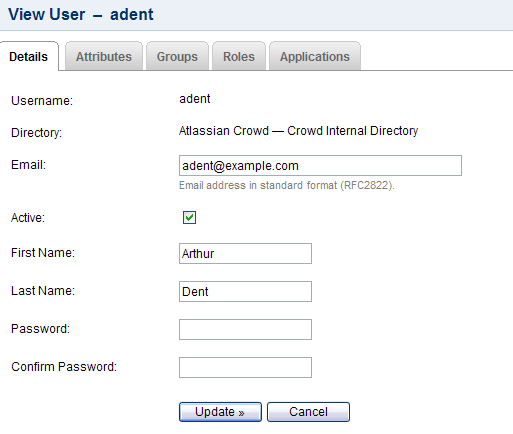This screenshot has height=434, width=513.
Task: Click the 'View User – adent' heading
Action: click(x=81, y=14)
